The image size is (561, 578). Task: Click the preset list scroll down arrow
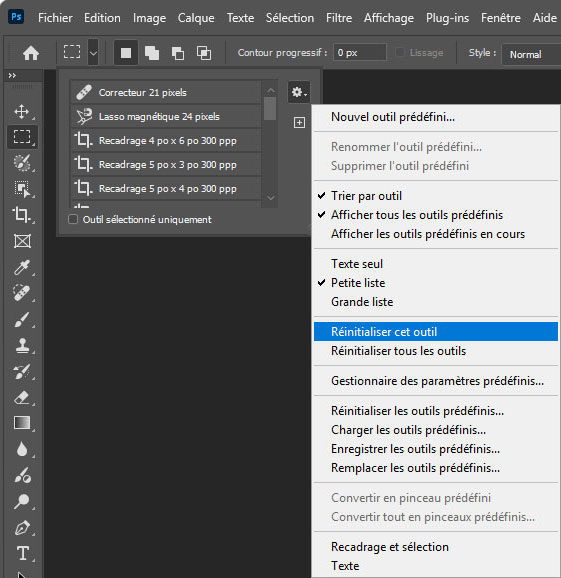click(x=271, y=198)
